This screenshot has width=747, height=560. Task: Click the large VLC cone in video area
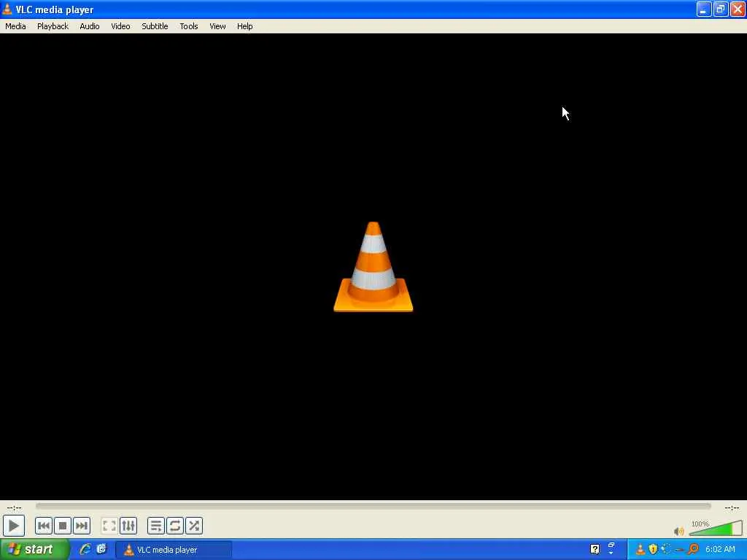coord(373,267)
